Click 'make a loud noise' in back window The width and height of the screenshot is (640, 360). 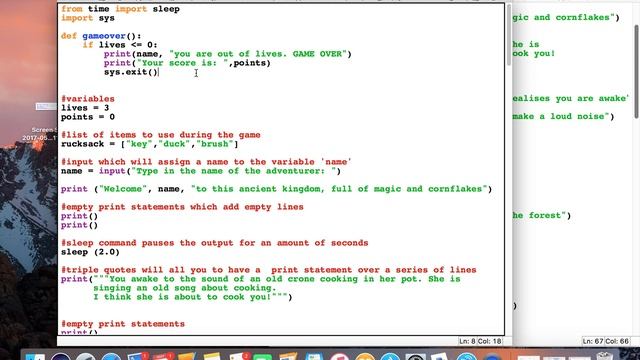click(563, 116)
